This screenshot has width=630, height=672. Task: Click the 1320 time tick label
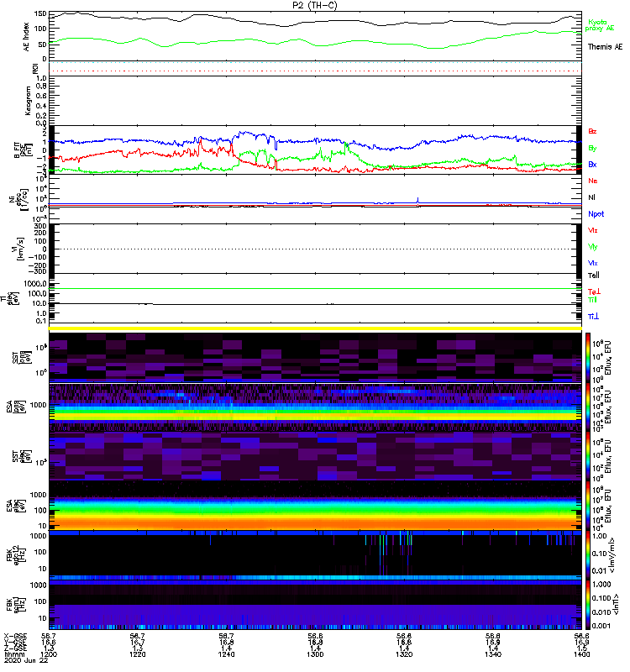[x=404, y=654]
